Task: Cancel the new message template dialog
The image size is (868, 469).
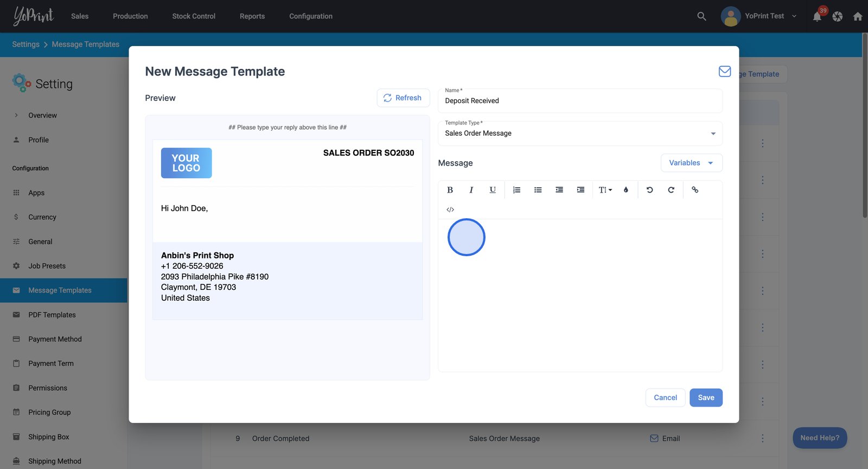Action: pyautogui.click(x=665, y=397)
